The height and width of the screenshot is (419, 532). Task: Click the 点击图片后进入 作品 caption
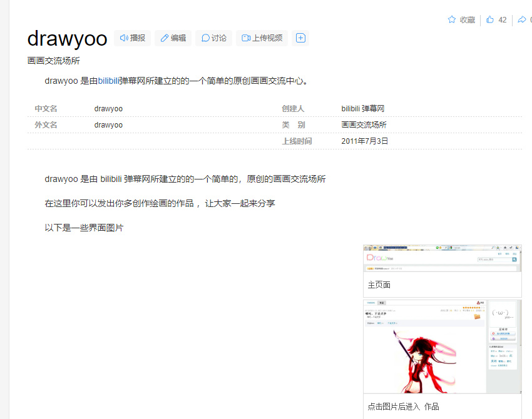404,406
